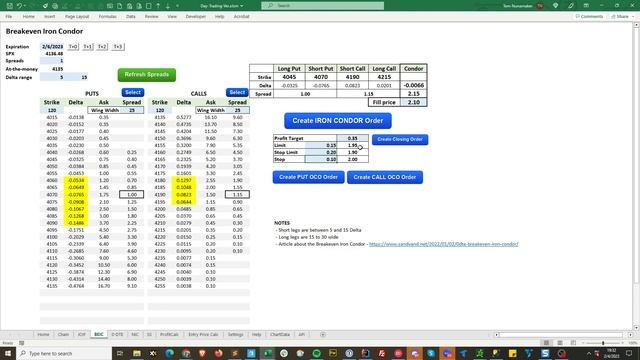Click the Save icon in the title bar
Screen dimensions: 640x360
click(x=9, y=6)
